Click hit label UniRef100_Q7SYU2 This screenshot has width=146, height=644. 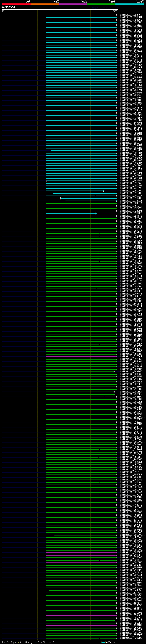click(131, 613)
